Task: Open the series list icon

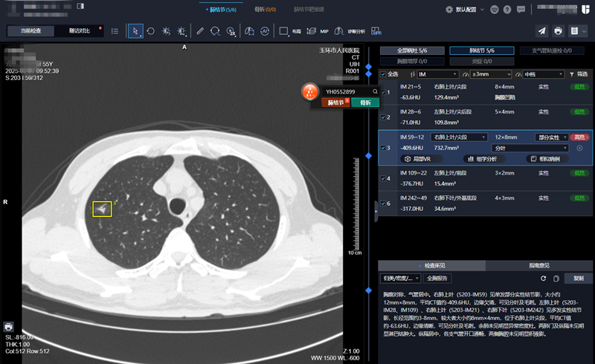Action: [115, 31]
